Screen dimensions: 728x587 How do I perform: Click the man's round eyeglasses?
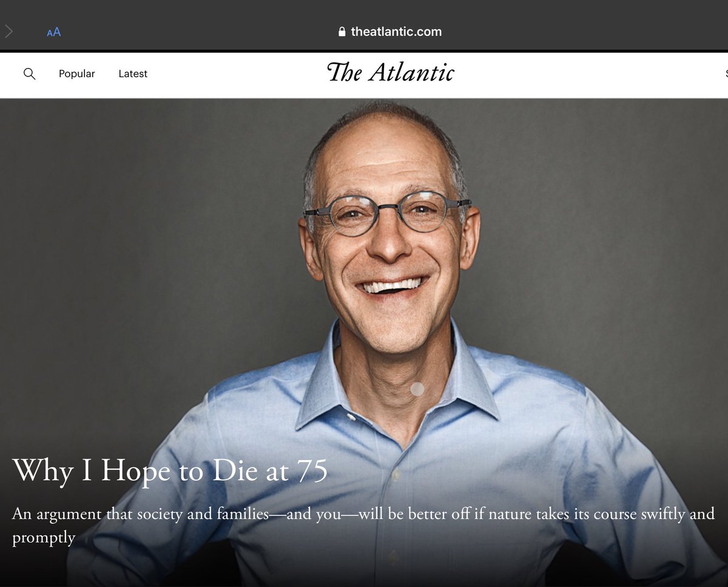pyautogui.click(x=387, y=212)
